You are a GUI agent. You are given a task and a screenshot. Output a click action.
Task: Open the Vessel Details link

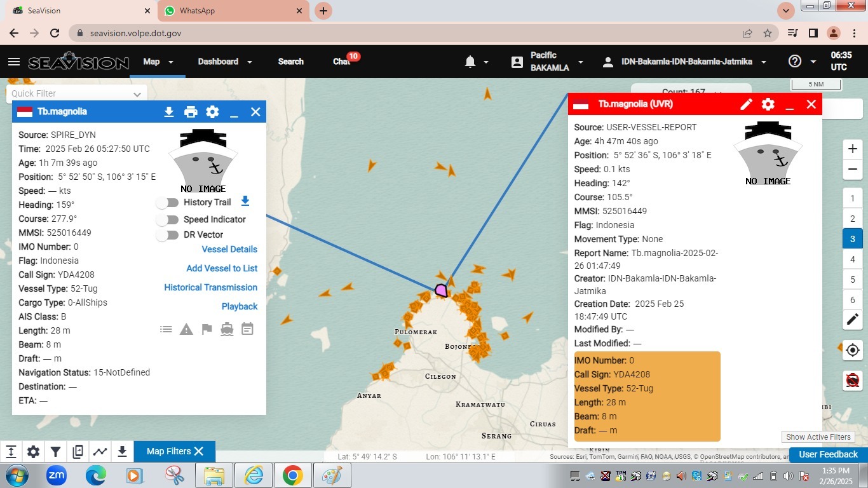[x=229, y=249]
